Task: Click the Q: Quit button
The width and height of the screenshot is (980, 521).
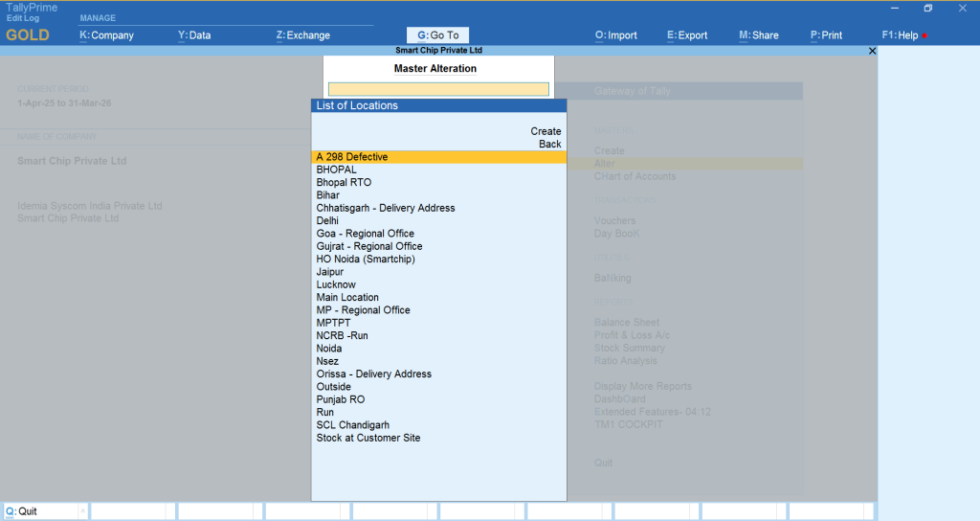Action: 45,511
